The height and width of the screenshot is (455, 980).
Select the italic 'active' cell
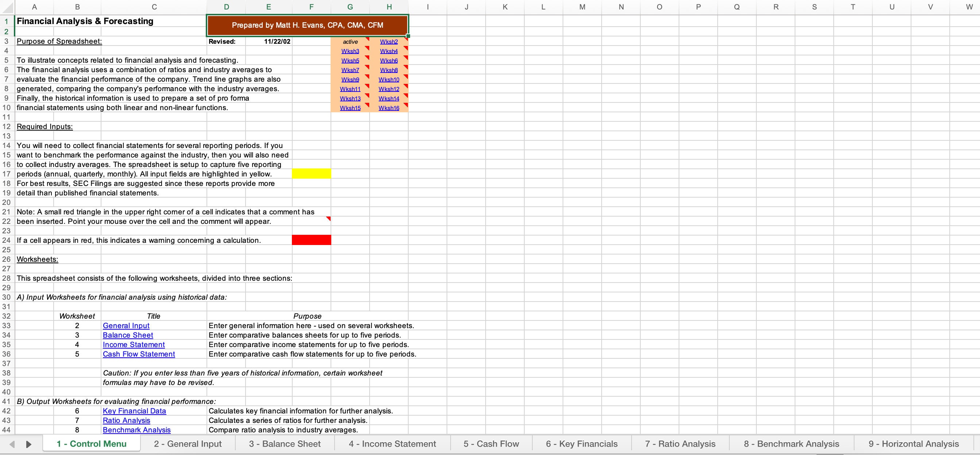point(350,42)
